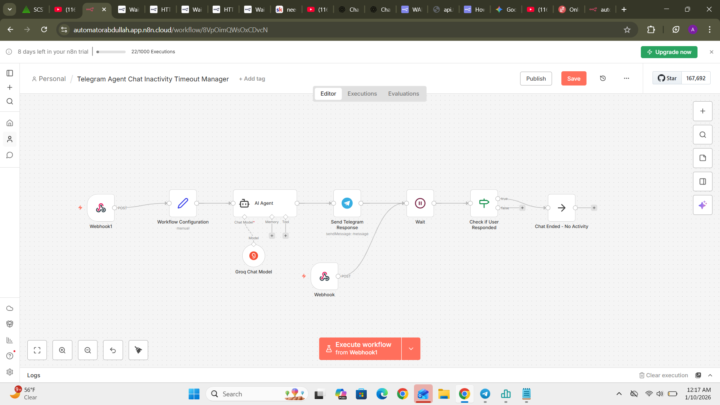This screenshot has height=405, width=720.
Task: Click the browser address bar URL
Action: 170,30
